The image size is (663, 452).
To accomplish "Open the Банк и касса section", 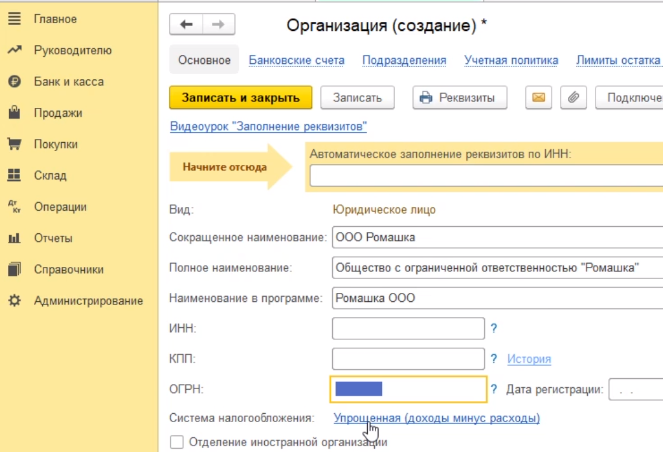I will pos(68,81).
